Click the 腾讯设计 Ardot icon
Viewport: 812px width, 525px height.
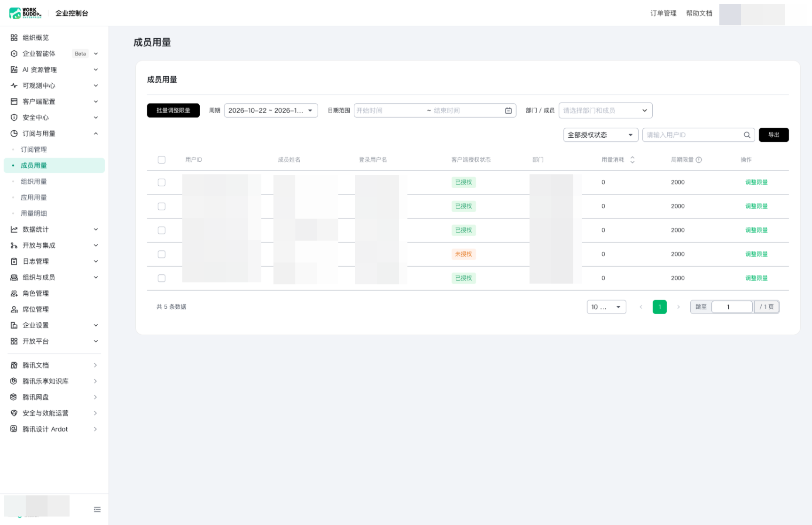(14, 429)
